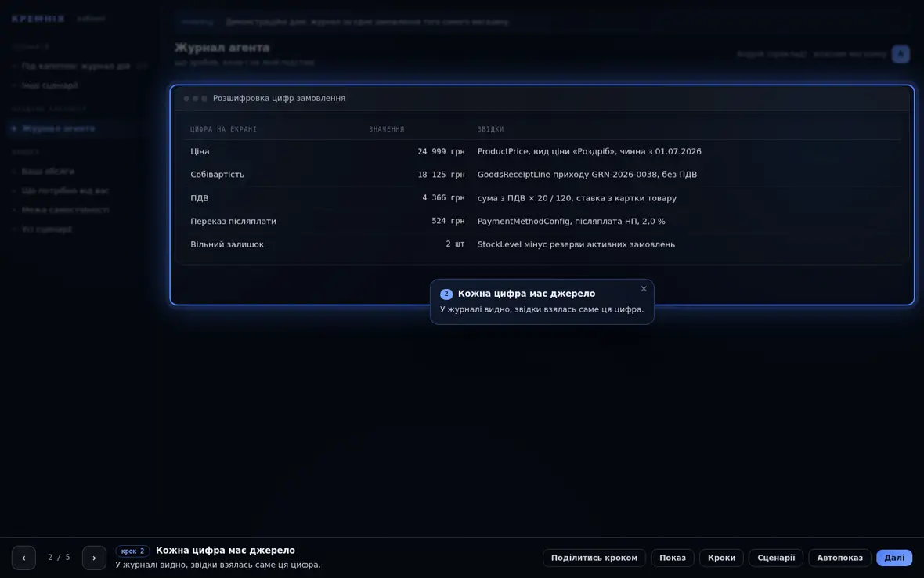Click the GoodsReceiptLine GRN-2026-0038 source text

[x=587, y=175]
